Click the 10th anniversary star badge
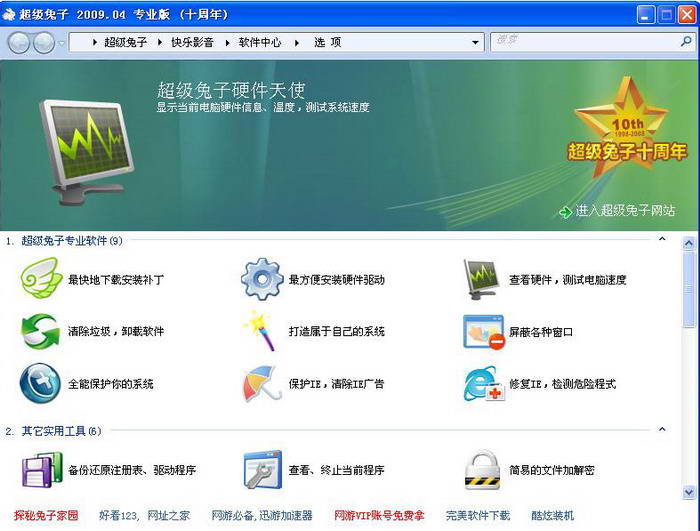The image size is (700, 531). 626,126
